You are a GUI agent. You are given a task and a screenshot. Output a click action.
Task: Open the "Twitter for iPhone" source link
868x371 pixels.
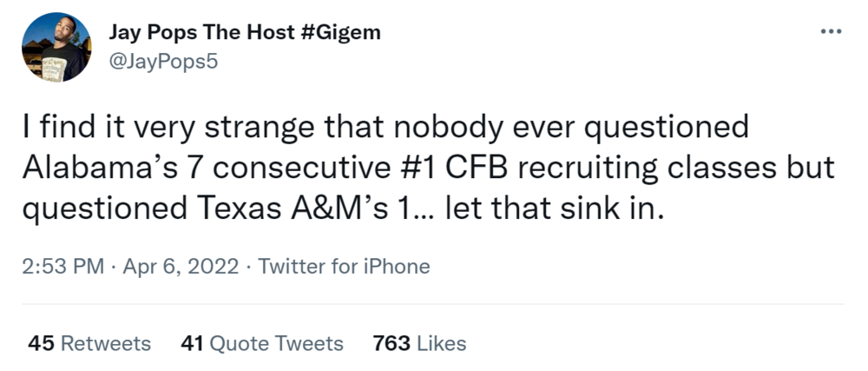coord(345,266)
